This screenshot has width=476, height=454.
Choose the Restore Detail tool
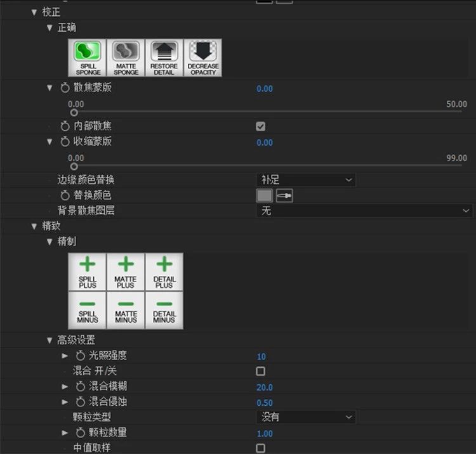(x=164, y=58)
